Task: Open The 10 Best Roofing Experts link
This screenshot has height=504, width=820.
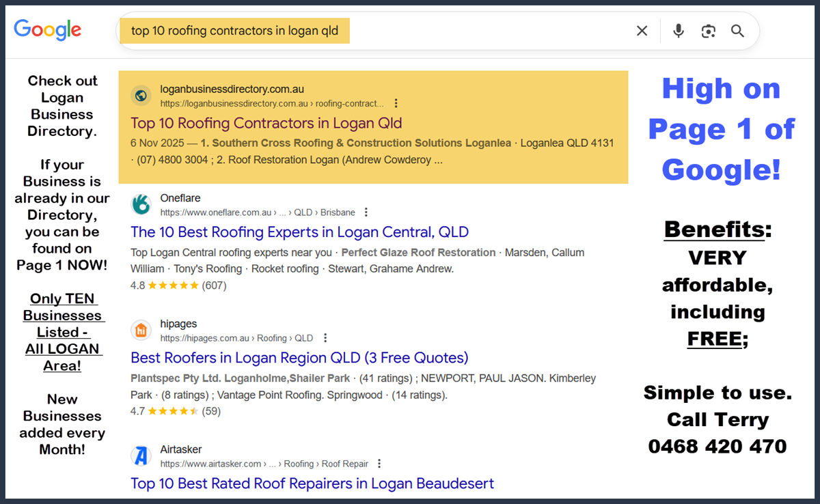Action: click(x=299, y=232)
